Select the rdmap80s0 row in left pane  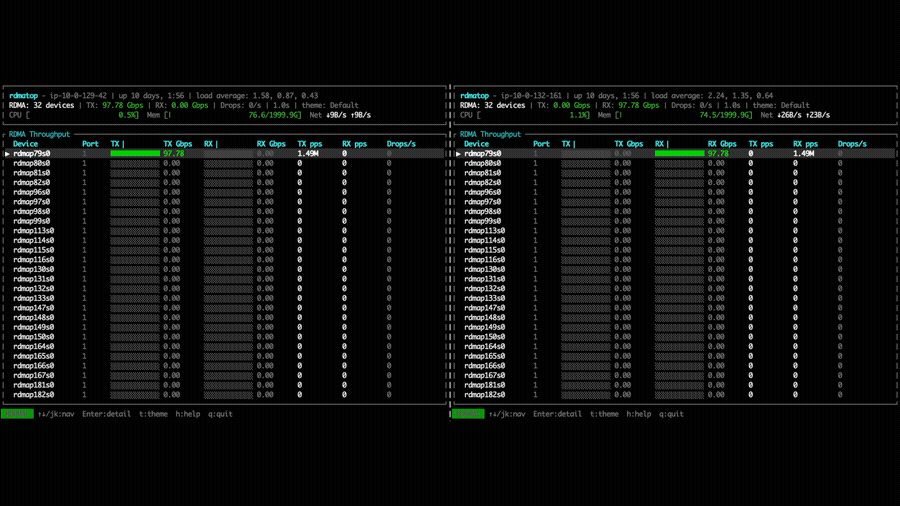tap(224, 164)
